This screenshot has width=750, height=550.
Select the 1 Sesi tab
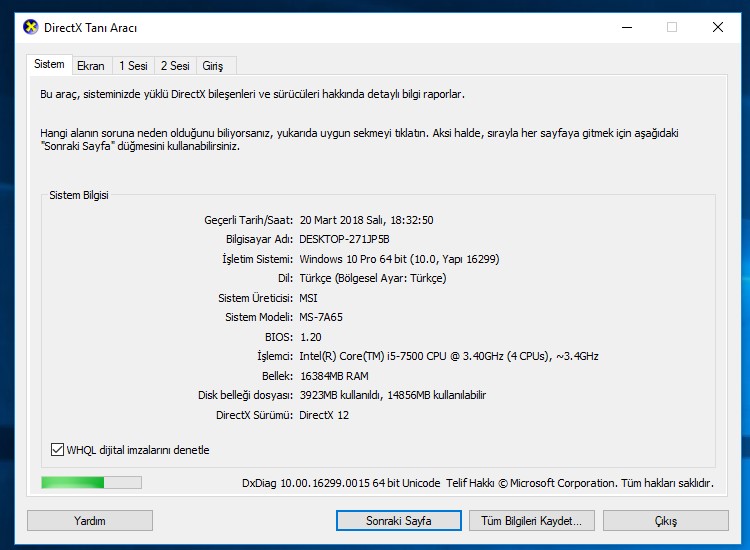tap(133, 66)
